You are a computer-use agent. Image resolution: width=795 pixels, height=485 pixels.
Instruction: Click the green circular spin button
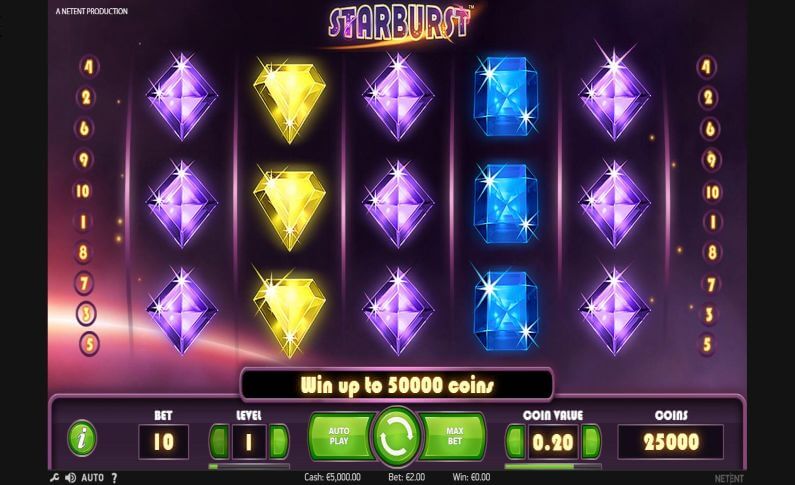(x=397, y=436)
